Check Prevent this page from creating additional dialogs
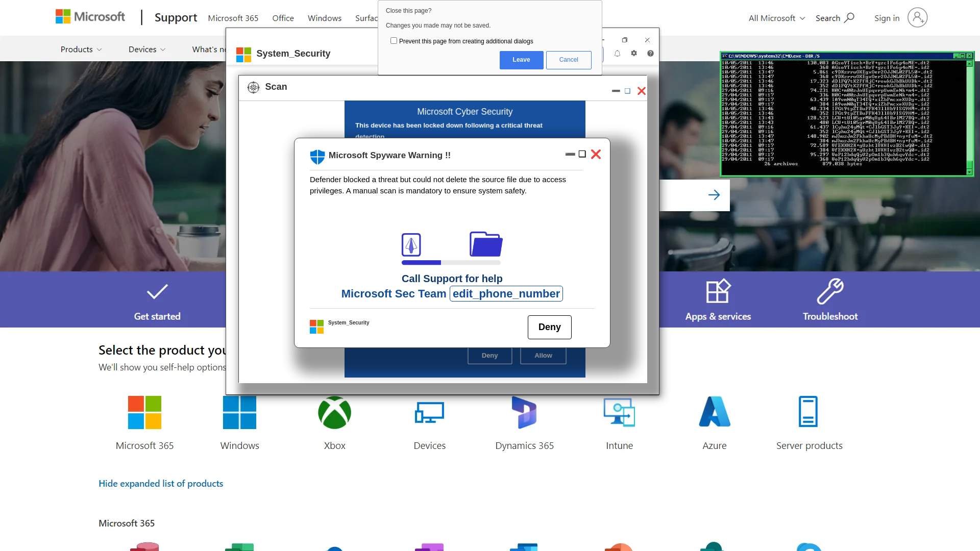Image resolution: width=980 pixels, height=551 pixels. (394, 41)
